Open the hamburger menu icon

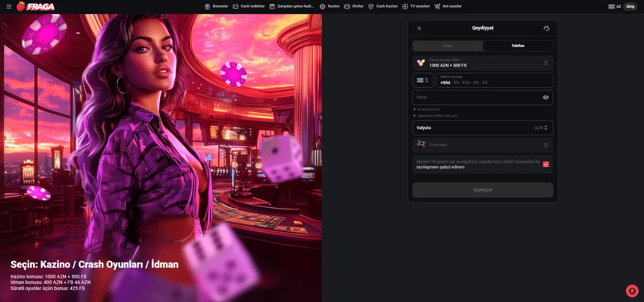9,7
